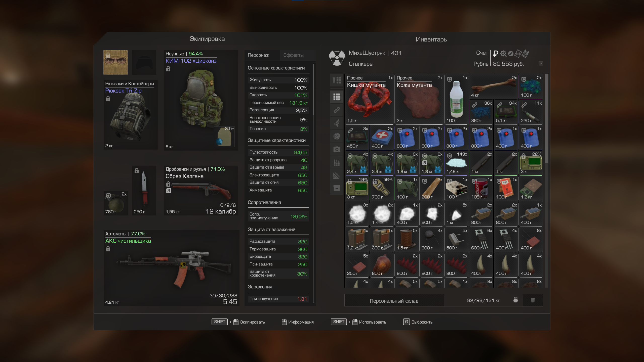The width and height of the screenshot is (644, 362).
Task: Select the detector item showing 22%
Action: 531,163
